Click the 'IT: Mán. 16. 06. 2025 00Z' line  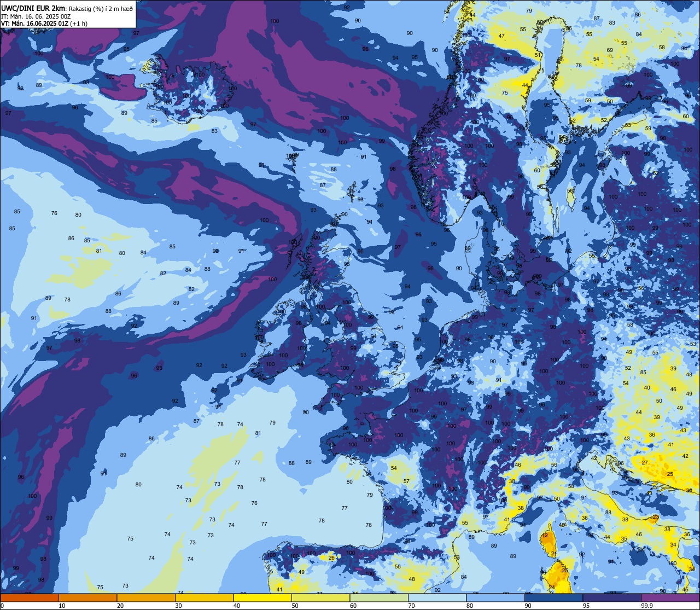(x=36, y=16)
